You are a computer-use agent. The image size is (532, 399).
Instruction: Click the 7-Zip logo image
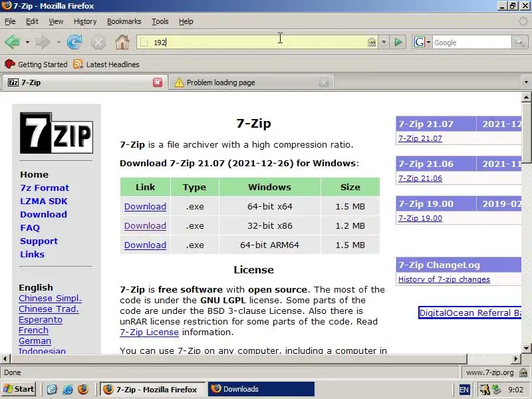pyautogui.click(x=57, y=133)
